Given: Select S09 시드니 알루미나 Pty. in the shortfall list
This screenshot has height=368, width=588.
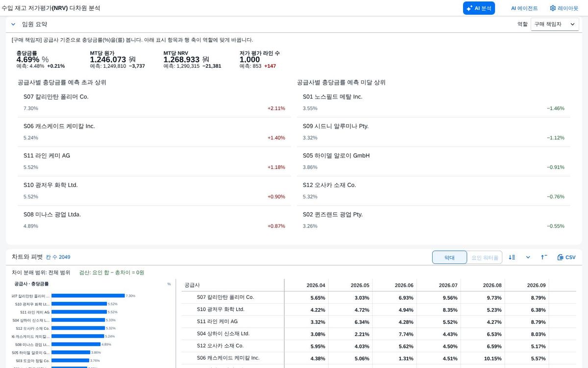Looking at the screenshot, I should point(434,132).
